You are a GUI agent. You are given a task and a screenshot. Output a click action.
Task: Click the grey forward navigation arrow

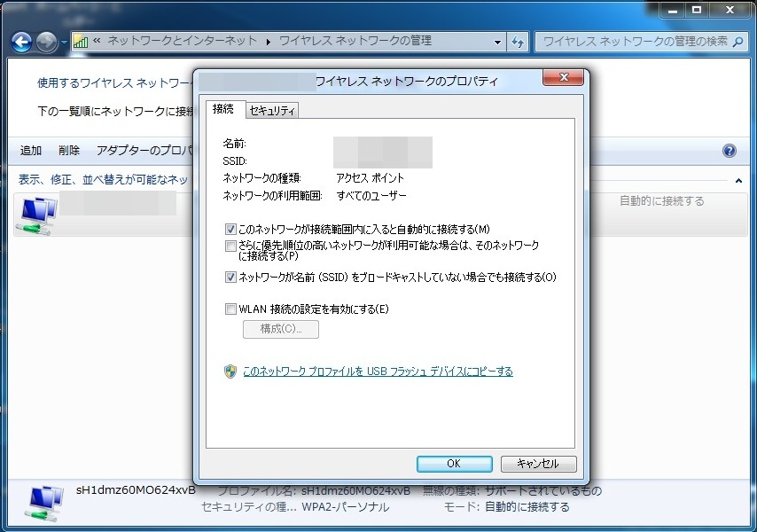pos(47,43)
